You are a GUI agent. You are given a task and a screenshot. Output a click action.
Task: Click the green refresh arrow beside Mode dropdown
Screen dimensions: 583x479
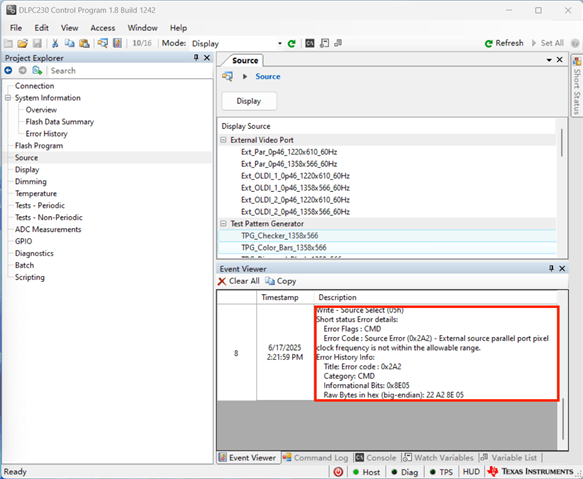point(292,44)
